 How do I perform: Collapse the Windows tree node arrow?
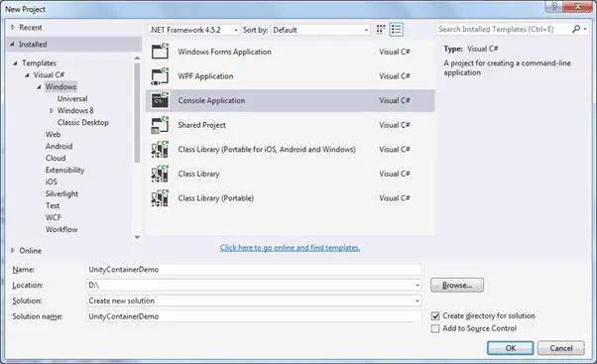click(x=40, y=87)
